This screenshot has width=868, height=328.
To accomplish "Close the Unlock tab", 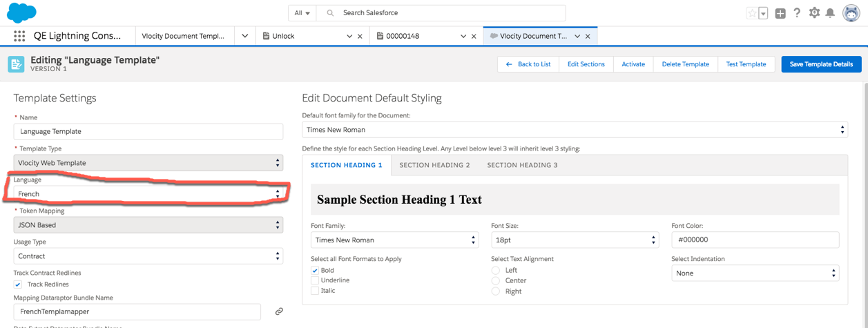I will click(360, 36).
